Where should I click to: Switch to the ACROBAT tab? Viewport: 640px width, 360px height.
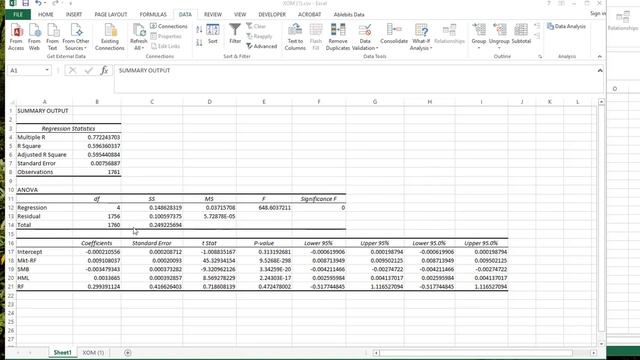coord(309,14)
